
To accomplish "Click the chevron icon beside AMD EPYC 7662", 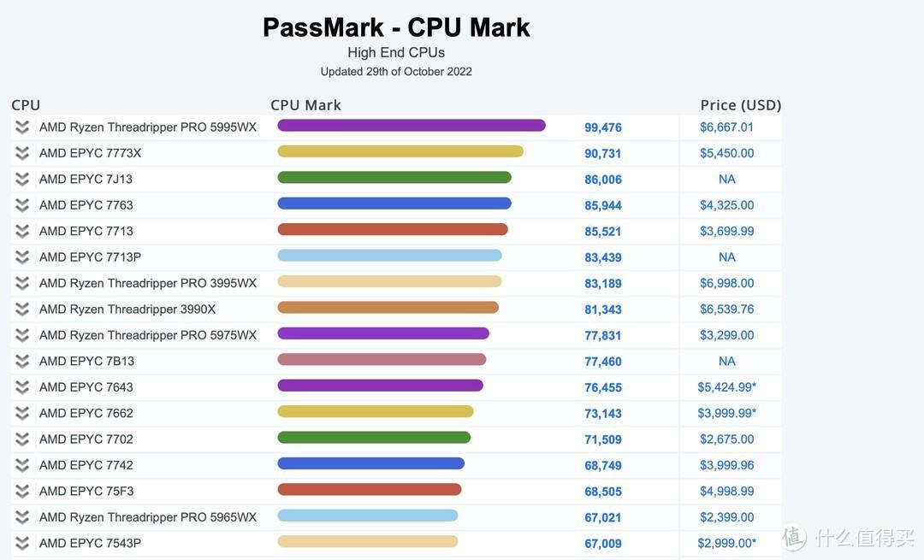I will coord(22,413).
